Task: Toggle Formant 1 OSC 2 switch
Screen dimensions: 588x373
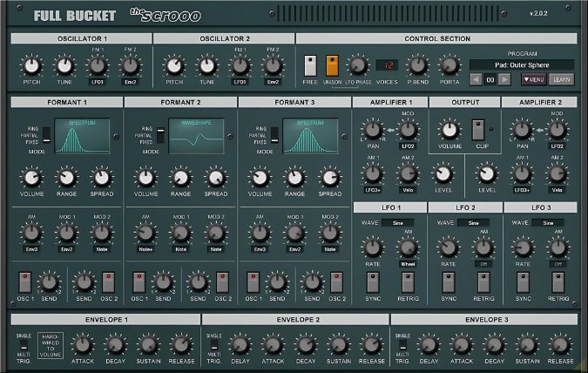Action: 108,282
